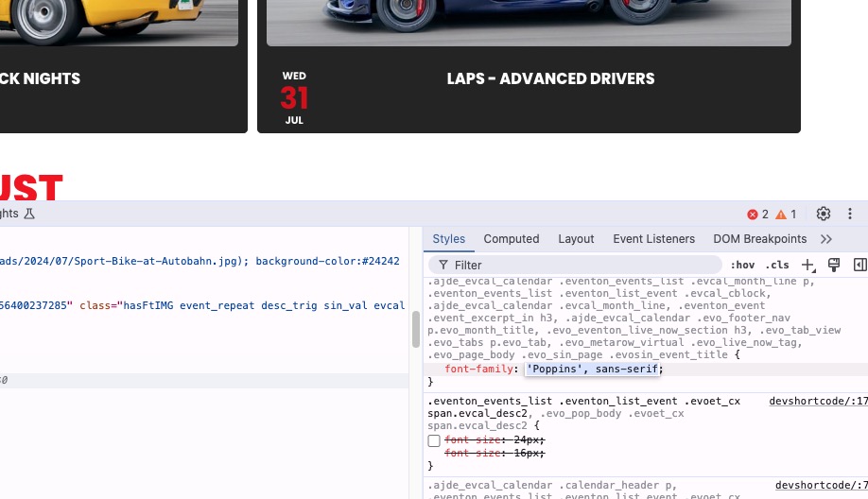Toggle :hov element state panel
This screenshot has width=868, height=499.
pyautogui.click(x=742, y=265)
